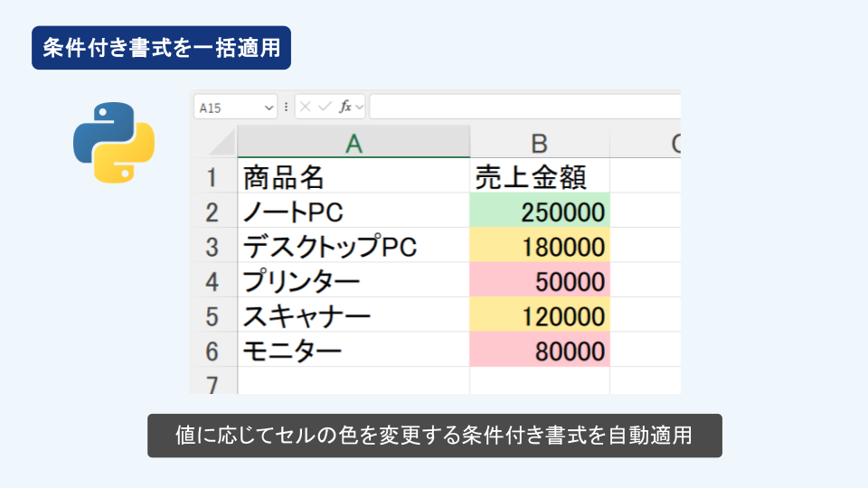Click cell containing モニター
The height and width of the screenshot is (488, 868).
354,350
